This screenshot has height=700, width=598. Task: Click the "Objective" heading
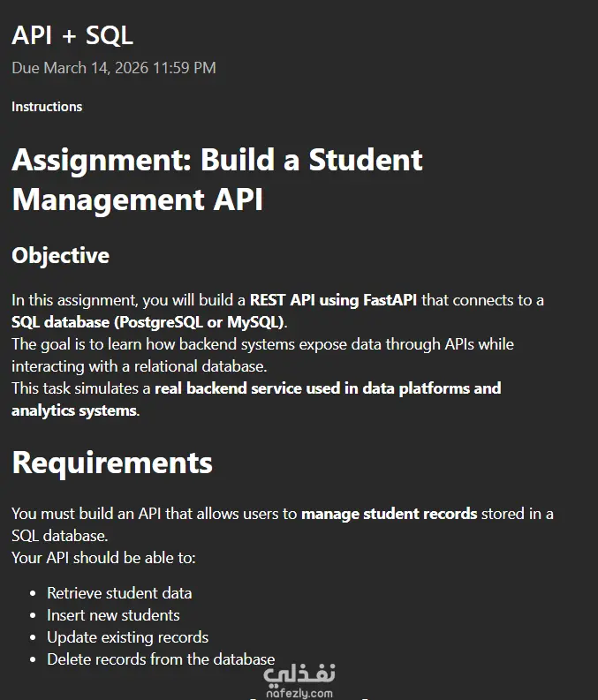pos(61,256)
